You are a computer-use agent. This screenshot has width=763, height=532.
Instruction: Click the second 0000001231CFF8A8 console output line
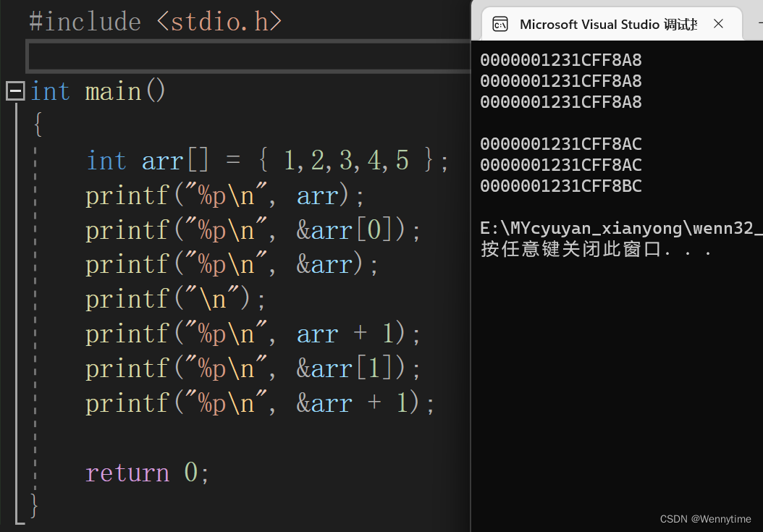pyautogui.click(x=561, y=81)
